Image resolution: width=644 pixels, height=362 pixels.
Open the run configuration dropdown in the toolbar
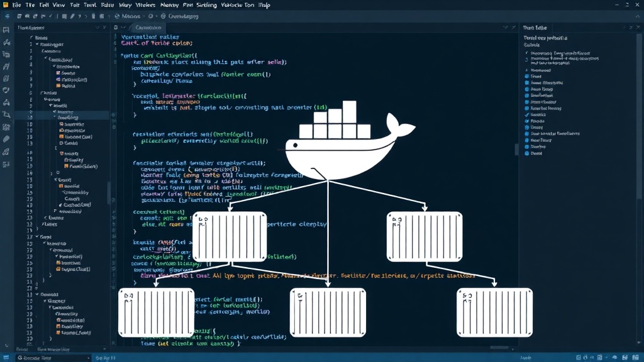131,16
